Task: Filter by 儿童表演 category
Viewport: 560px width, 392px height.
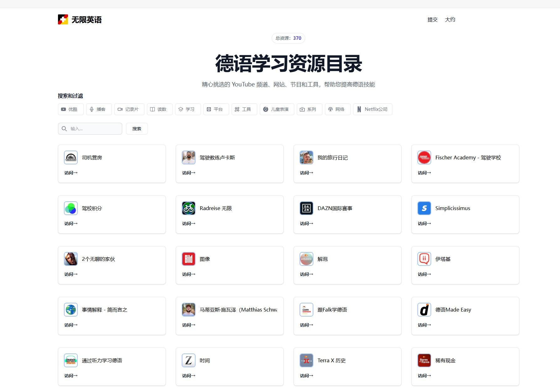Action: point(277,109)
